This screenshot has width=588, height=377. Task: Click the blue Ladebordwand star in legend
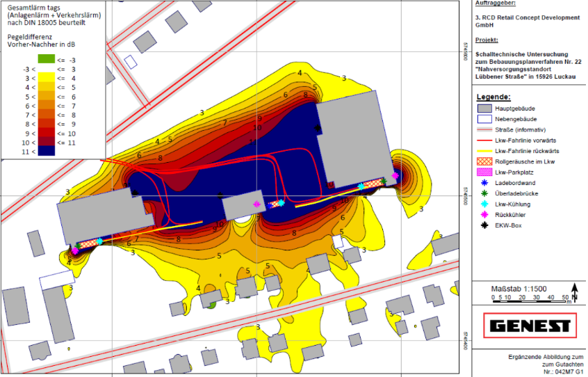pos(482,182)
